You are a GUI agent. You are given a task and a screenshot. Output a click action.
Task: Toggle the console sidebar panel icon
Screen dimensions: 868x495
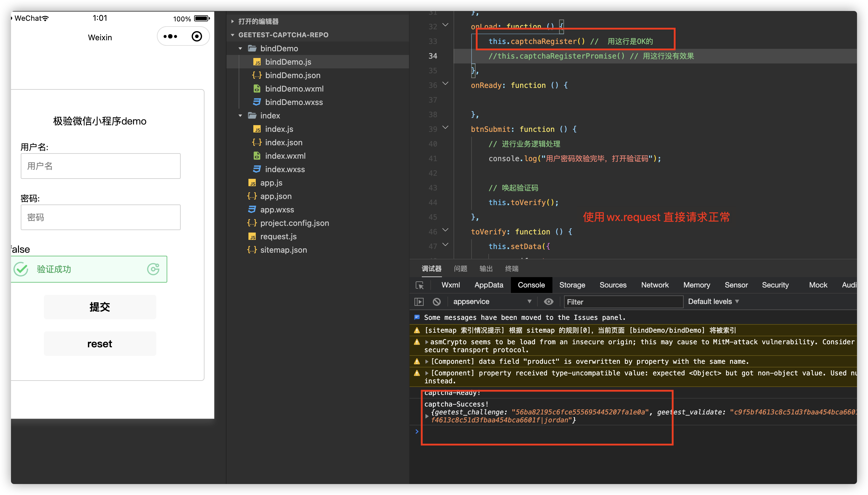(419, 302)
